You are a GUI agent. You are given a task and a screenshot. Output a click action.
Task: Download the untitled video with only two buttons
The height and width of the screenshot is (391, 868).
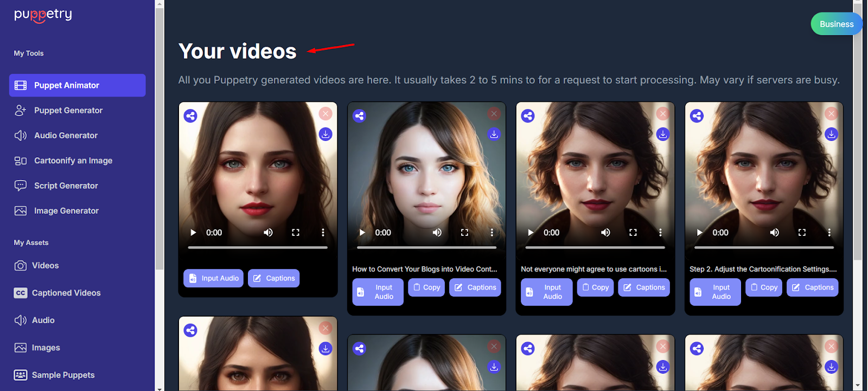tap(325, 134)
